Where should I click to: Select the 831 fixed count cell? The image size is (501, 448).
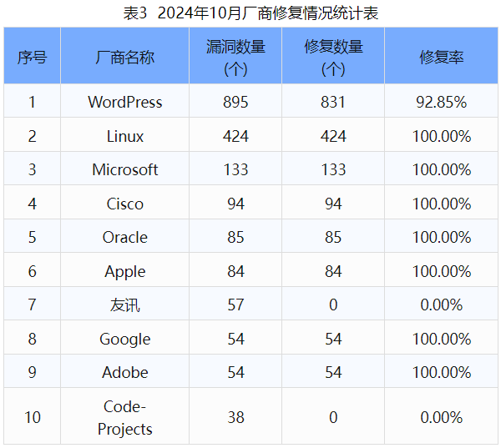pos(333,102)
